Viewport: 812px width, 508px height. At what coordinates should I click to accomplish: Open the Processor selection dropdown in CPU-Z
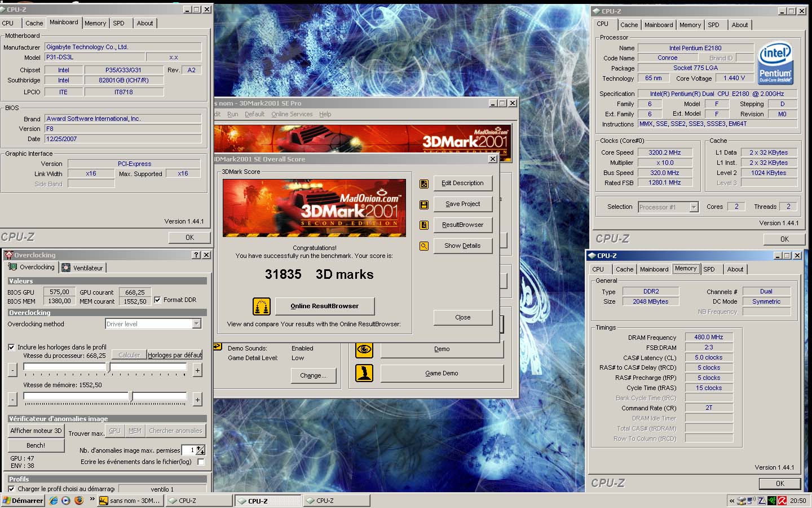(x=694, y=207)
